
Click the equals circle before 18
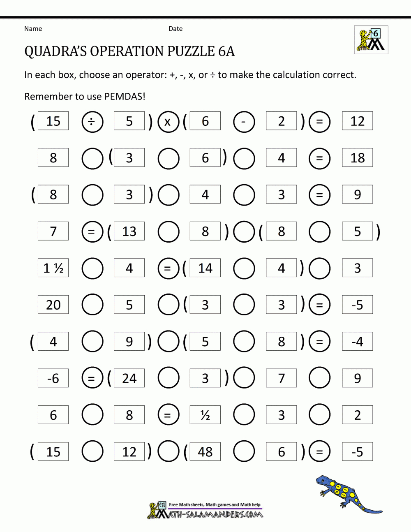[320, 158]
